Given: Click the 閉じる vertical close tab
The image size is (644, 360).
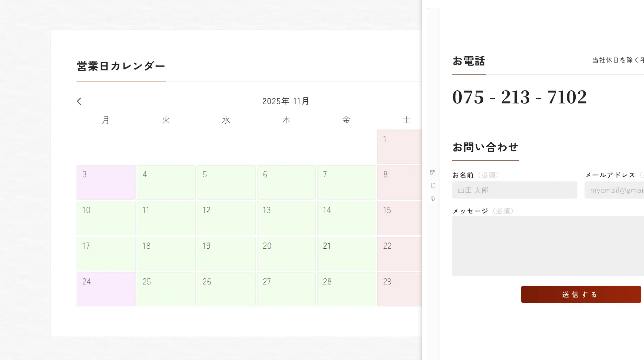Looking at the screenshot, I should tap(433, 185).
